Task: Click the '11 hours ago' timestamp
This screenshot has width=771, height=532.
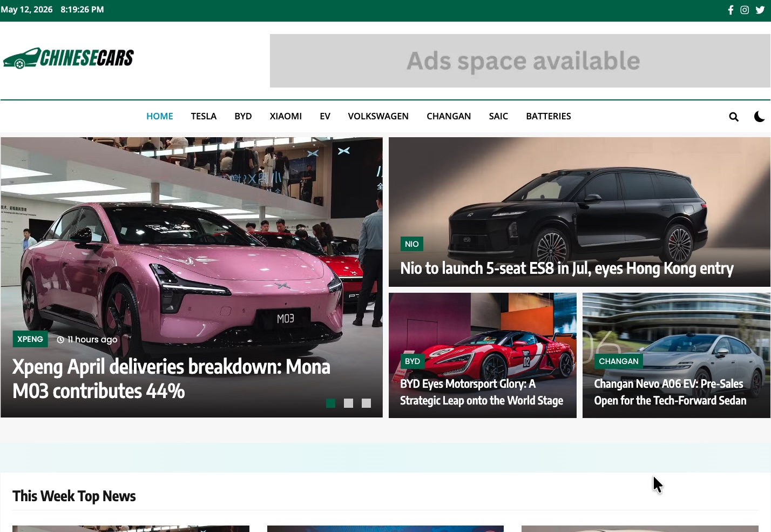Action: [x=87, y=339]
